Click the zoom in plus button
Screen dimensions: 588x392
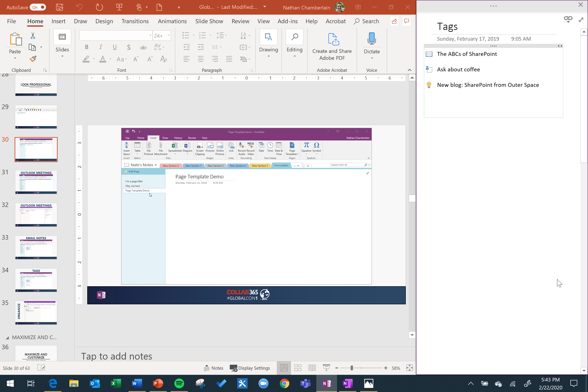click(386, 368)
